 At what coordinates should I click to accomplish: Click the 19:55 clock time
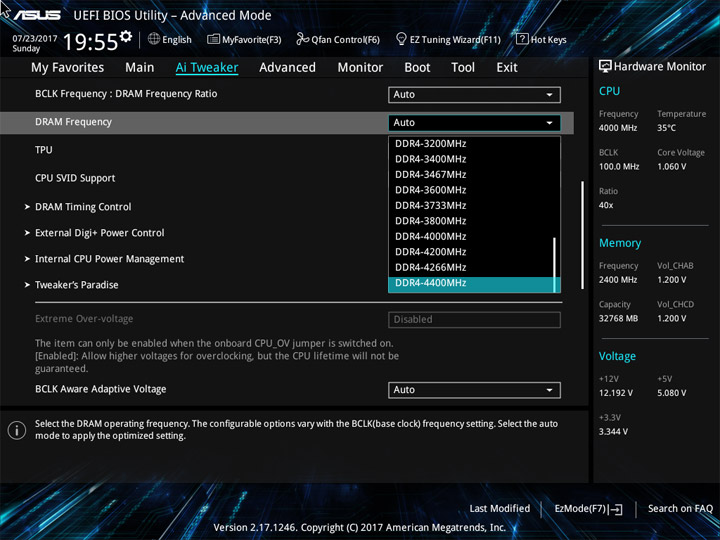click(90, 42)
